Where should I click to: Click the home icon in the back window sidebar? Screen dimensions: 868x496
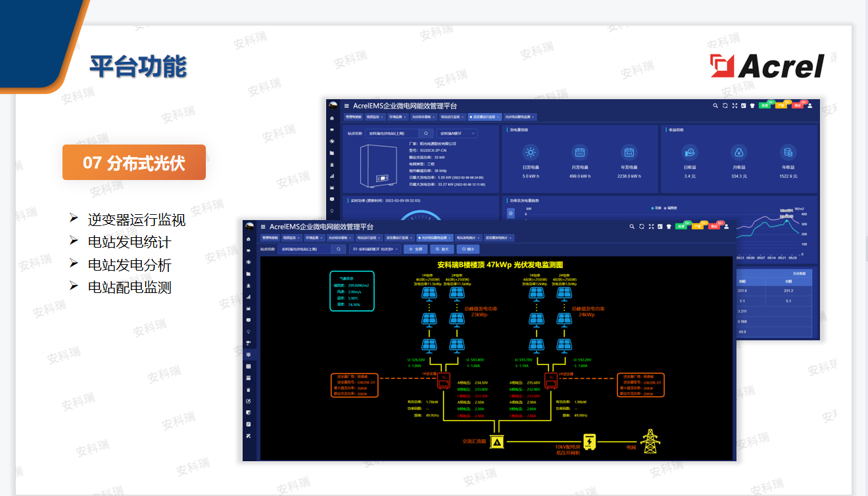pyautogui.click(x=331, y=118)
